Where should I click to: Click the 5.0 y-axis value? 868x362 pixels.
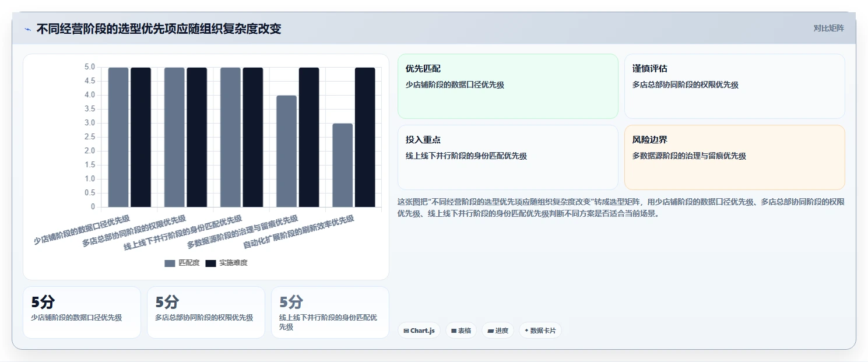pyautogui.click(x=89, y=67)
